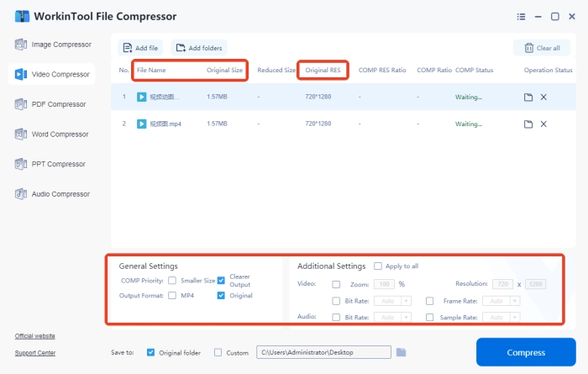Check the Apply to all option

pyautogui.click(x=378, y=266)
